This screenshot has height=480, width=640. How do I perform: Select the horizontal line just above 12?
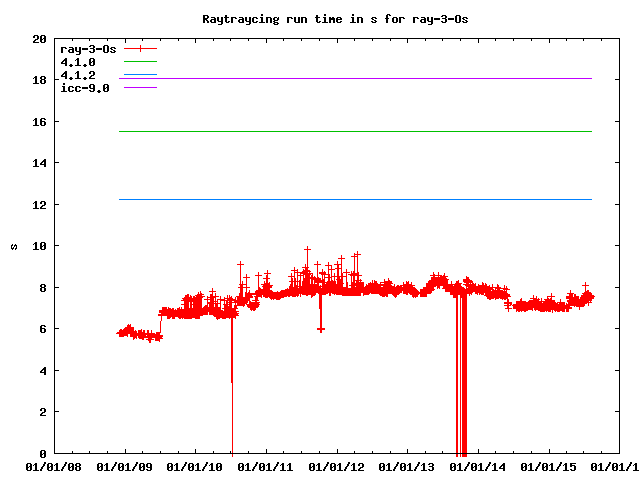(x=350, y=199)
